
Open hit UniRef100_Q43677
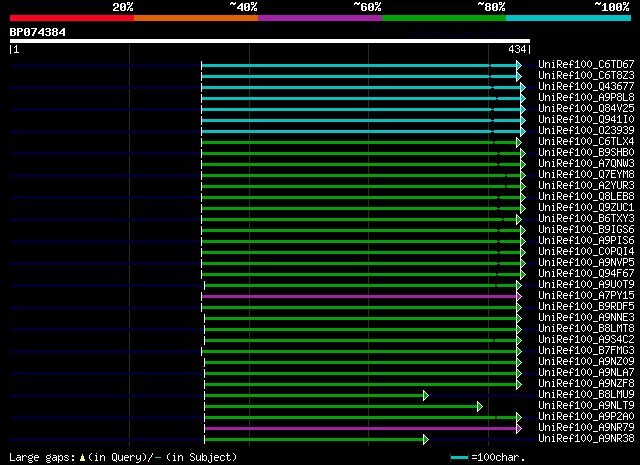point(586,87)
